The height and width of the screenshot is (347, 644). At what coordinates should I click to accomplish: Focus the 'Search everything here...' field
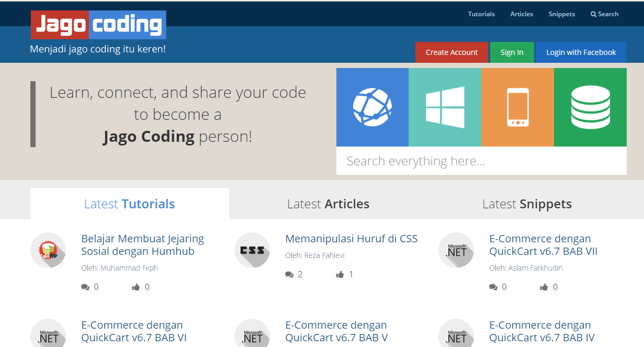(x=481, y=161)
